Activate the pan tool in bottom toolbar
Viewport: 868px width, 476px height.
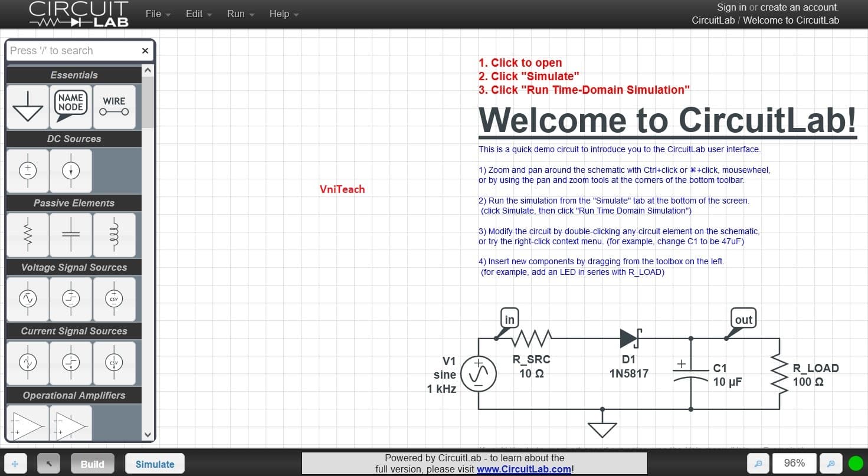[x=15, y=464]
